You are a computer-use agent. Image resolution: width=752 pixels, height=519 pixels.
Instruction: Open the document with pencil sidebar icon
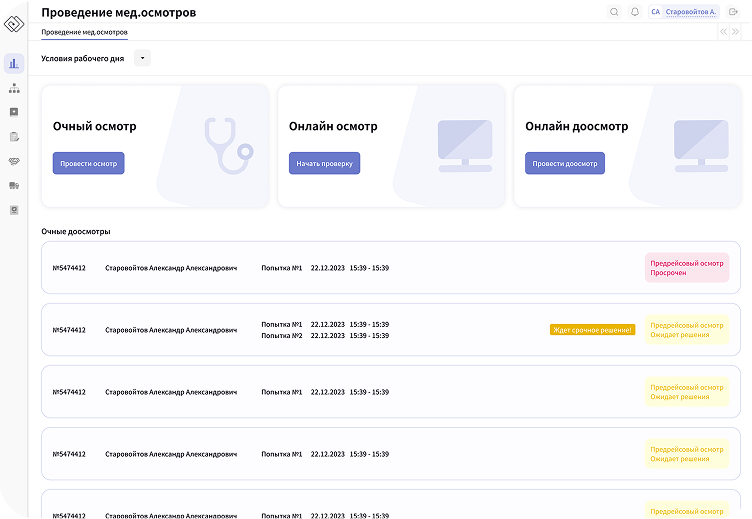pyautogui.click(x=14, y=137)
